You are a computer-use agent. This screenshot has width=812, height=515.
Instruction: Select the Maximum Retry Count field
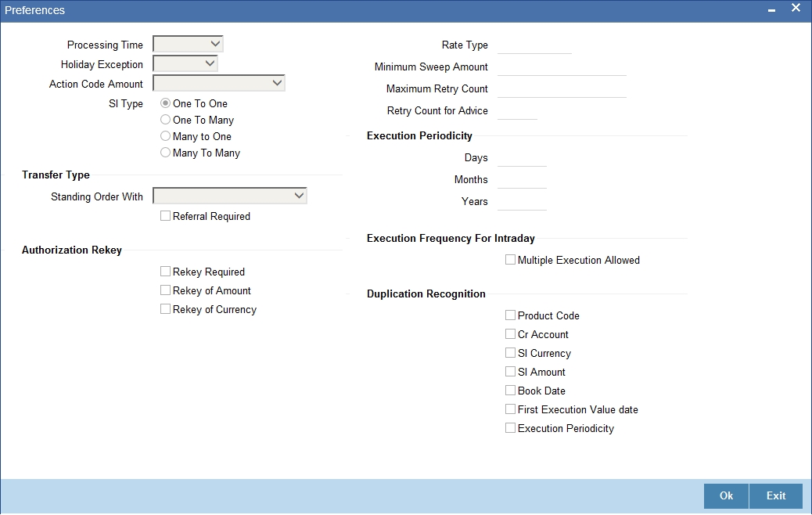pyautogui.click(x=562, y=89)
